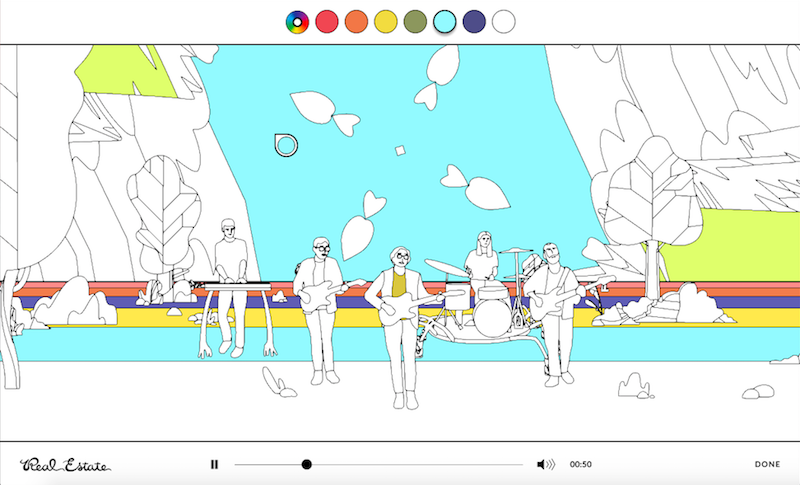The height and width of the screenshot is (485, 800).
Task: Mute the audio with speaker icon
Action: click(x=545, y=464)
